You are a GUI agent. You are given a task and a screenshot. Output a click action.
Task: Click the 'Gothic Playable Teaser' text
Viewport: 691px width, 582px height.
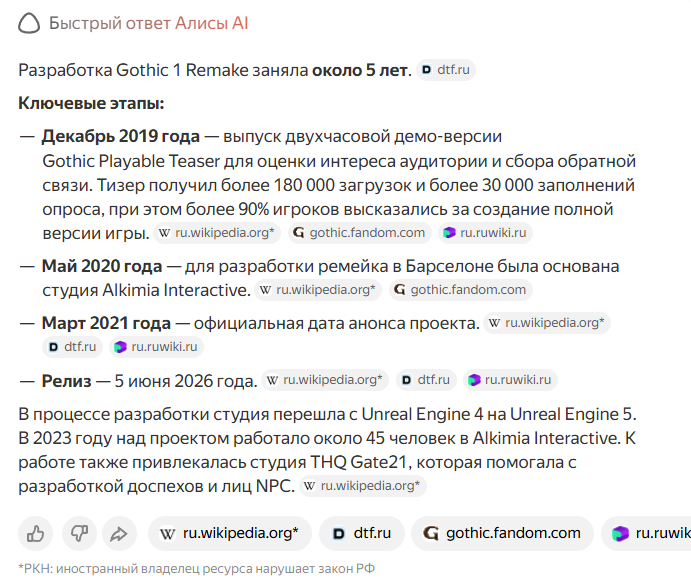(131, 161)
